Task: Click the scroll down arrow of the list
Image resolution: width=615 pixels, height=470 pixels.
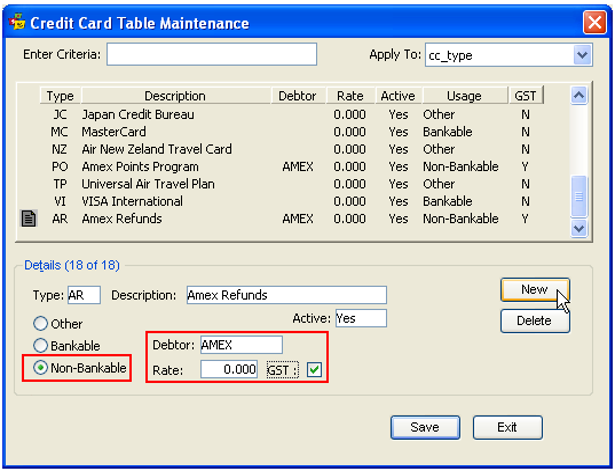Action: coord(579,228)
